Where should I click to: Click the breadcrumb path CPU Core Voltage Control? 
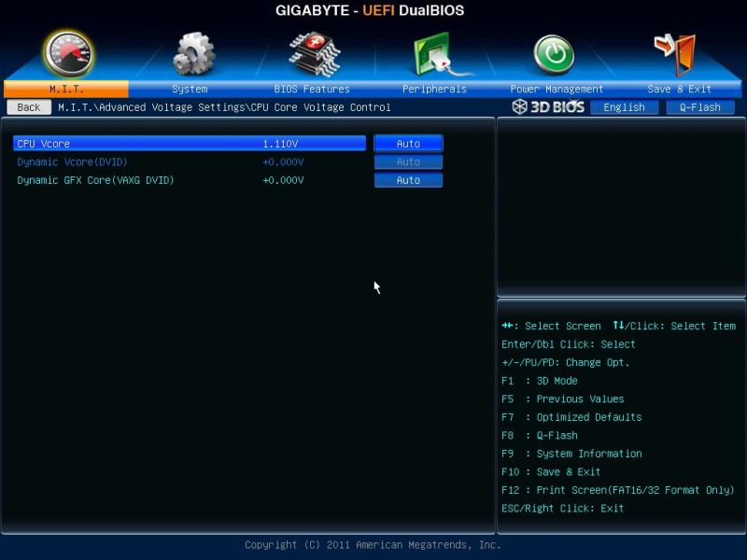(x=320, y=107)
